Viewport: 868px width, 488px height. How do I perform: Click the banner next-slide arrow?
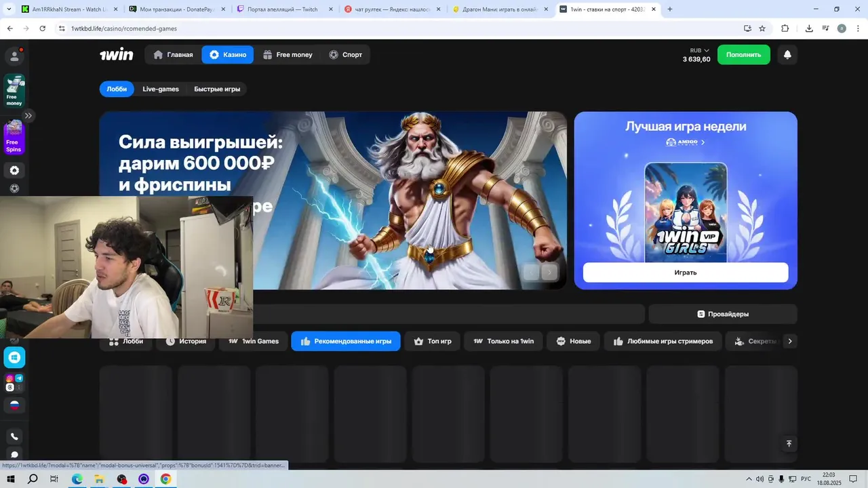[x=549, y=272]
